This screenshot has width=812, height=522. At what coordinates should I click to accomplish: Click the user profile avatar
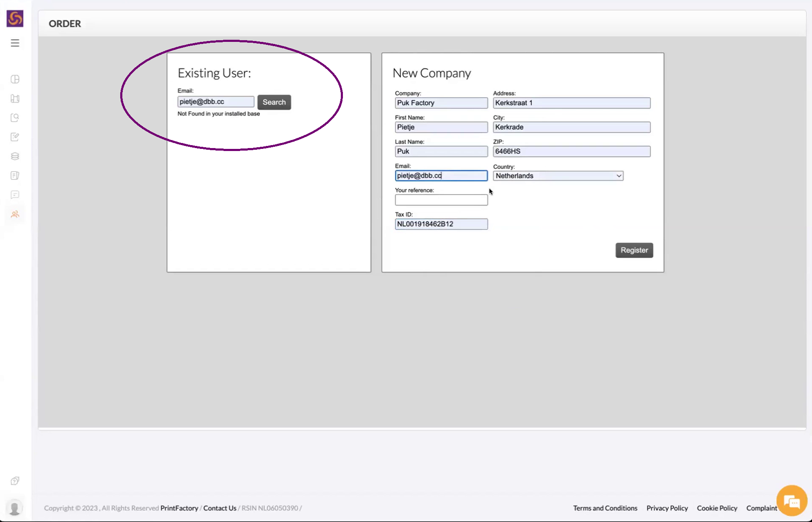coord(15,508)
